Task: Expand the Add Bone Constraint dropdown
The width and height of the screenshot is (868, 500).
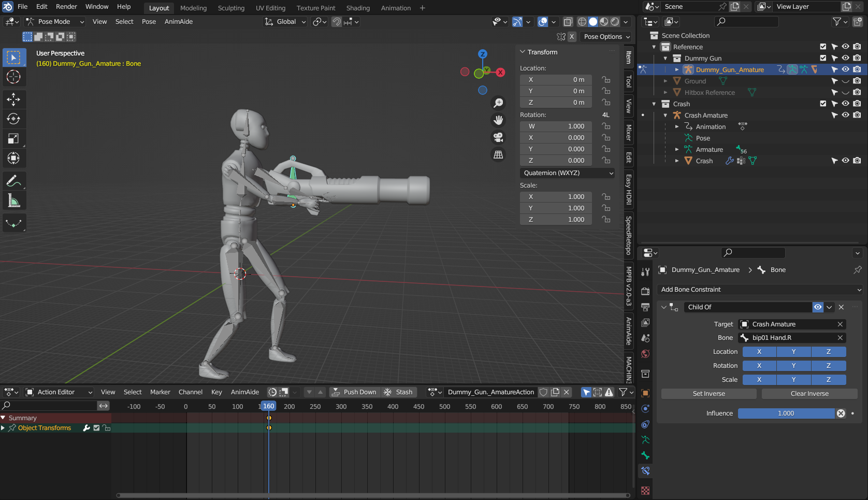Action: coord(759,290)
